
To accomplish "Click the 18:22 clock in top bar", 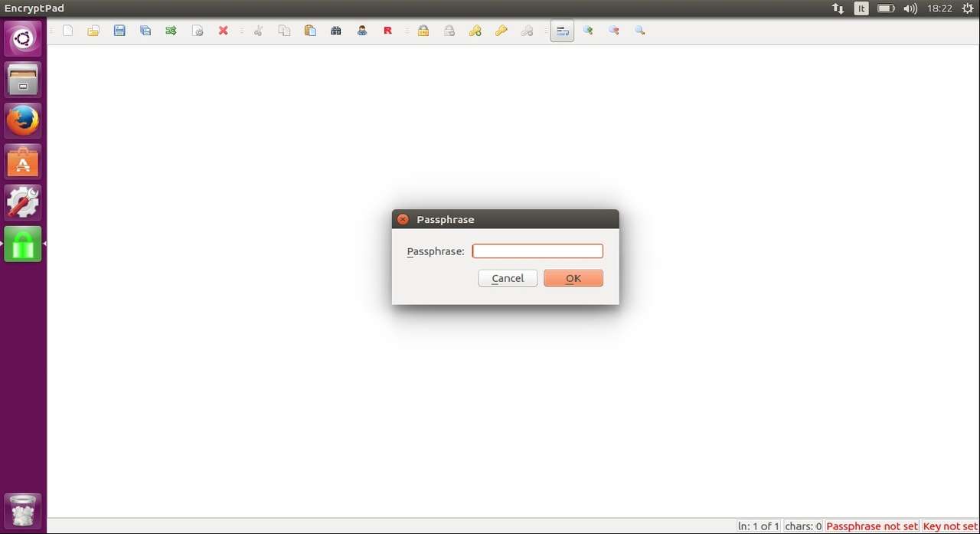I will point(939,8).
